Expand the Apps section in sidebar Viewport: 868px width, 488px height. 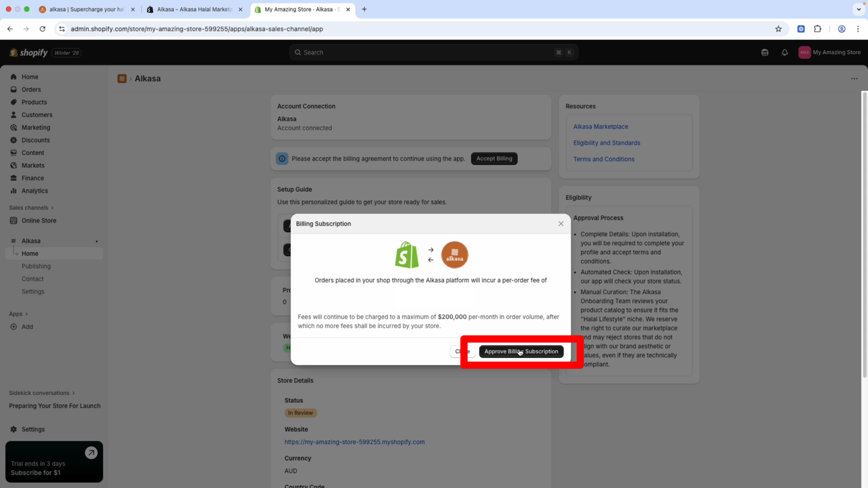click(18, 314)
